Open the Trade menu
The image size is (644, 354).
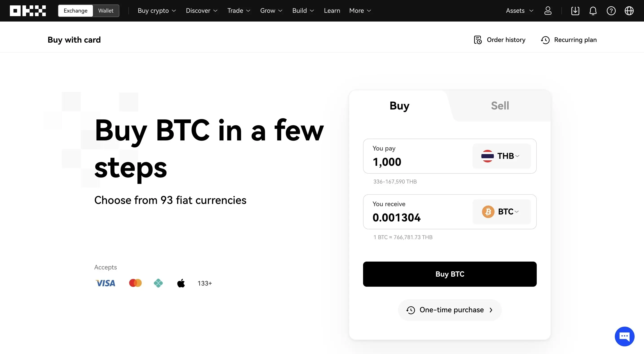tap(239, 11)
